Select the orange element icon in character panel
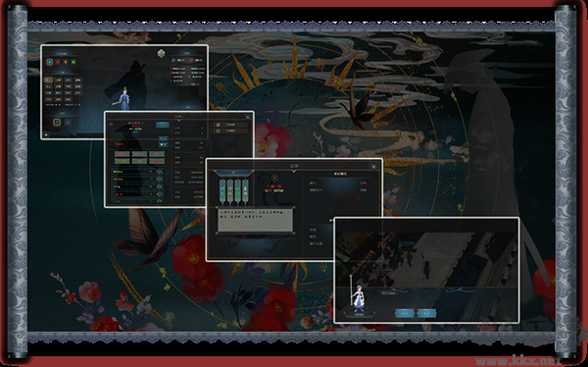The width and height of the screenshot is (588, 367). tap(66, 62)
